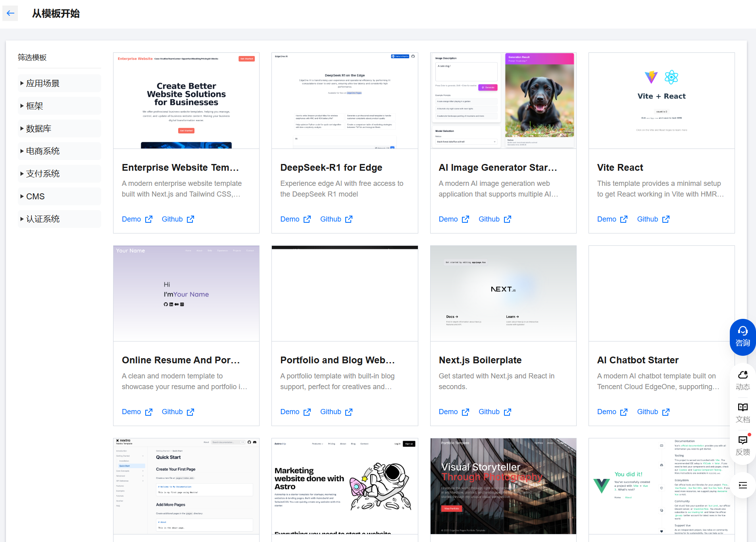Expand the 认证系统 filter group

60,219
